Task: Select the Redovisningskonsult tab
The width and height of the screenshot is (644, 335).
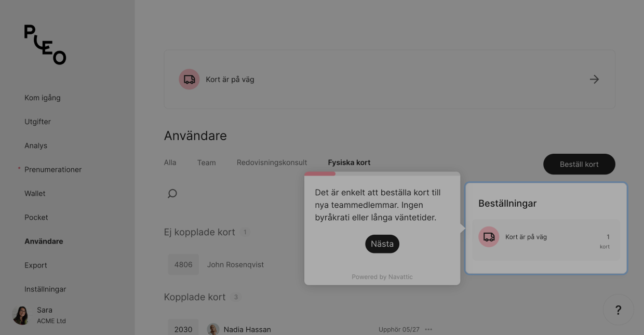Action: (x=272, y=163)
